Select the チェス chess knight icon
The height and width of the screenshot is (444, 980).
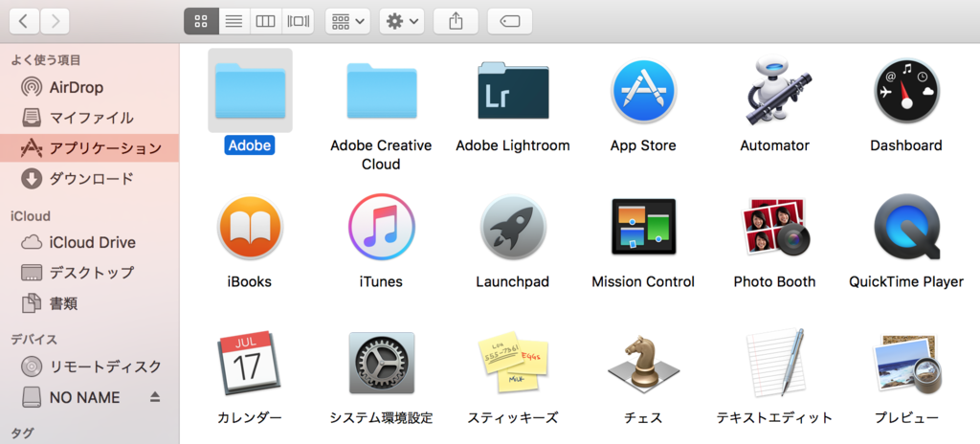[644, 364]
